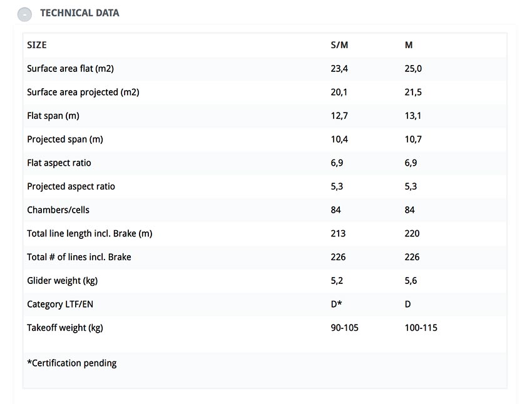532x404 pixels.
Task: Click the TECHNICAL DATA heading
Action: coord(79,13)
